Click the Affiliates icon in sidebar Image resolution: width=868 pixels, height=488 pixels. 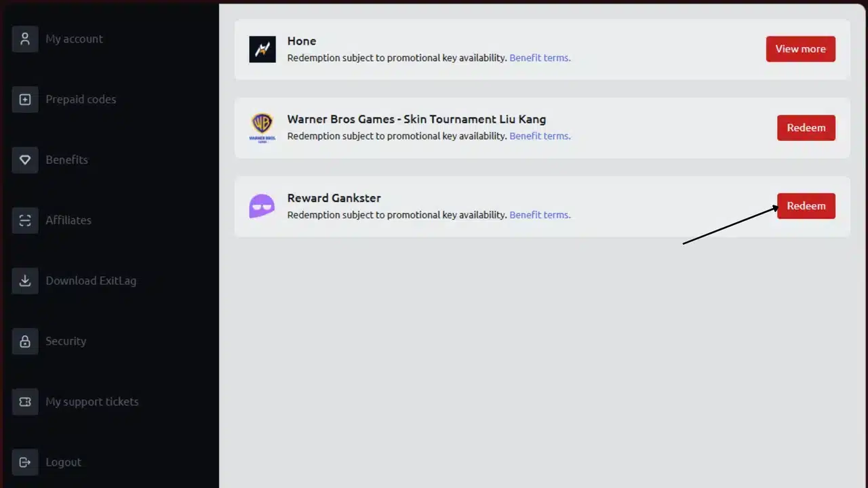point(25,220)
